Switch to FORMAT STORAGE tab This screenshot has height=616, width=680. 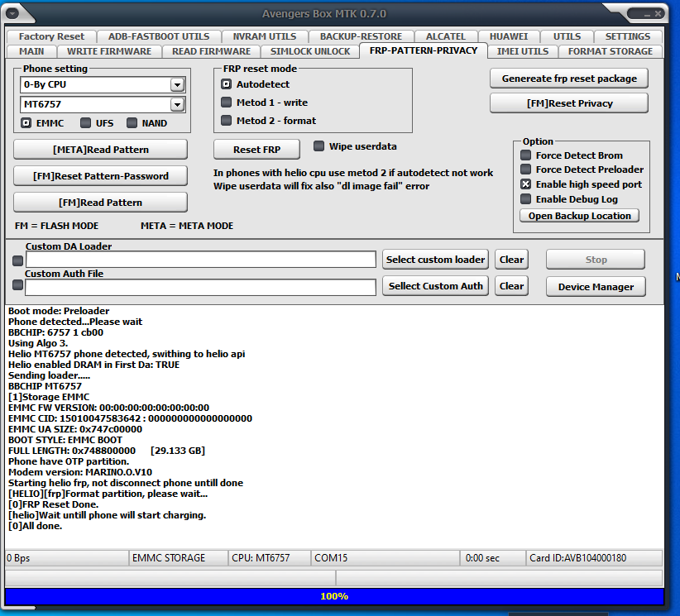611,51
